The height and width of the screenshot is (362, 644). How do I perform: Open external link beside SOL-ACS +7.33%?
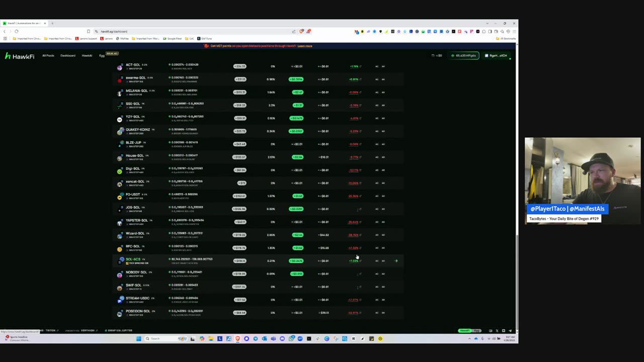click(x=360, y=261)
